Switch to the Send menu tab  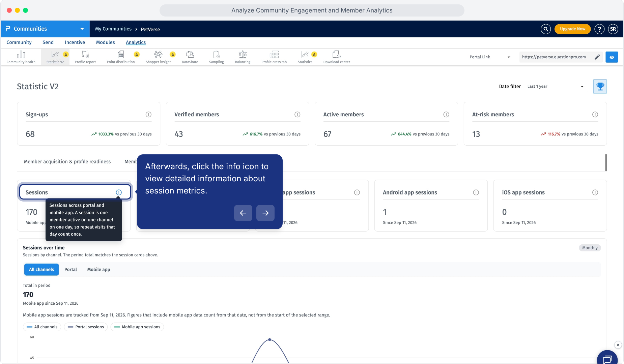click(x=48, y=42)
